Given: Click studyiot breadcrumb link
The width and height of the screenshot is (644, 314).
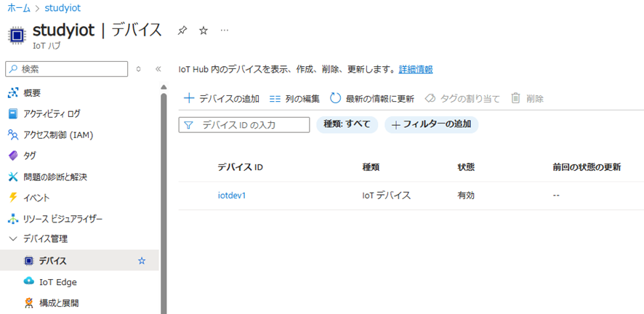Looking at the screenshot, I should tap(63, 8).
